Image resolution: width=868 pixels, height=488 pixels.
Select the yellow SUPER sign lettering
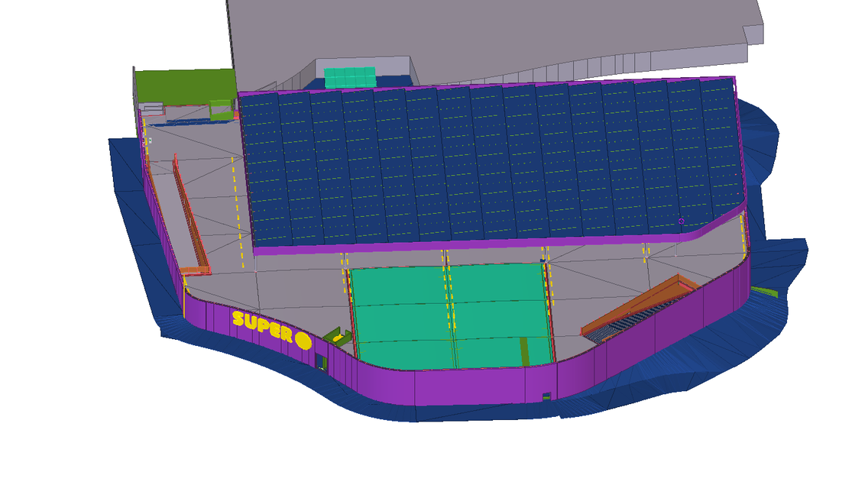pos(262,325)
